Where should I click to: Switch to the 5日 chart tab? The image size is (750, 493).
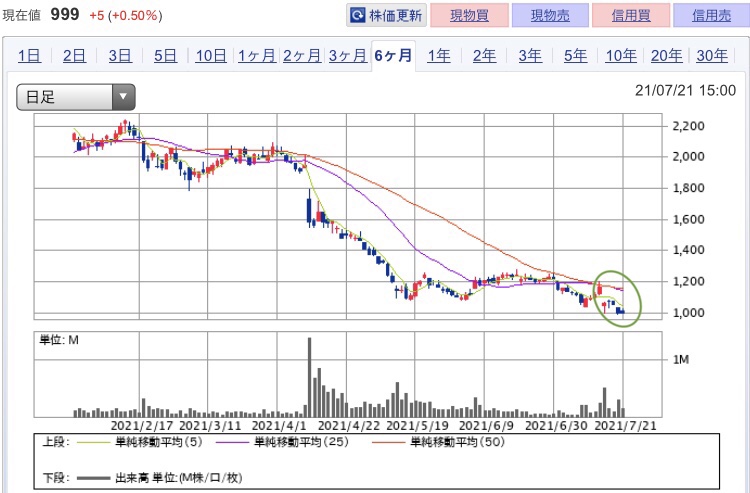165,56
